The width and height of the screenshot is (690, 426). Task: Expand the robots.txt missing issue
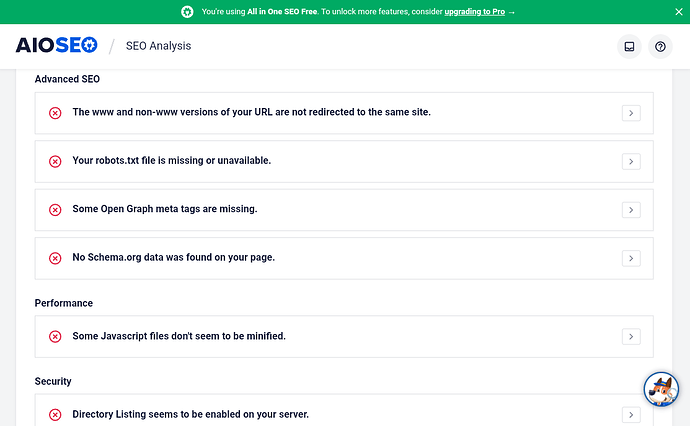coord(631,162)
